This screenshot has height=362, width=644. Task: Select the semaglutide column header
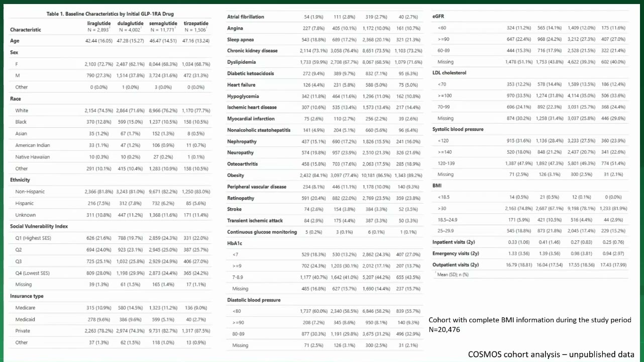coord(161,26)
